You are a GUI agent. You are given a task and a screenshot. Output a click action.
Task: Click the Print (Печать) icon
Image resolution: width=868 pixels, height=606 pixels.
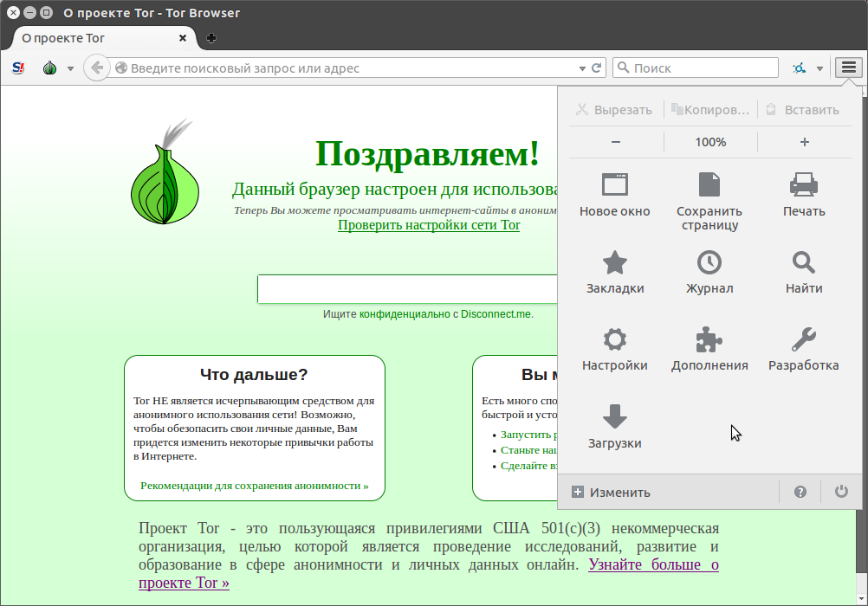804,185
